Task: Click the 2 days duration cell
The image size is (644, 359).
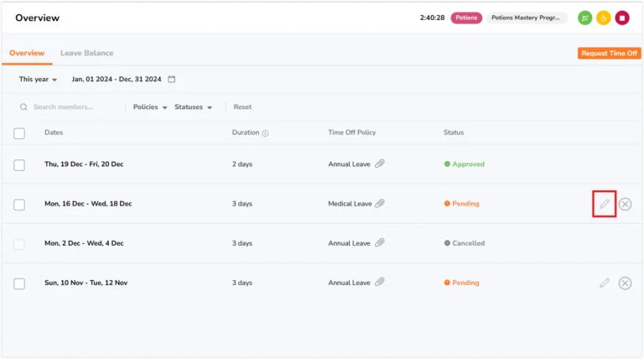Action: [242, 164]
